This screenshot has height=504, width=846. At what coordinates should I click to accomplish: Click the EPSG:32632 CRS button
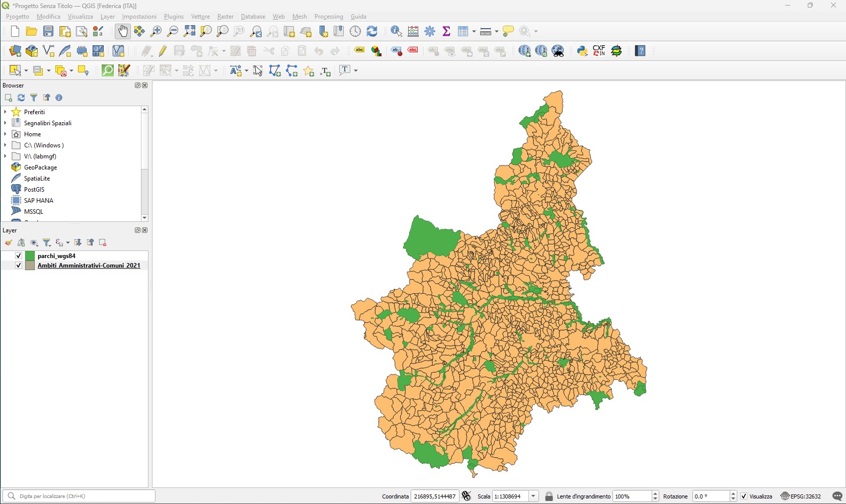[x=801, y=496]
